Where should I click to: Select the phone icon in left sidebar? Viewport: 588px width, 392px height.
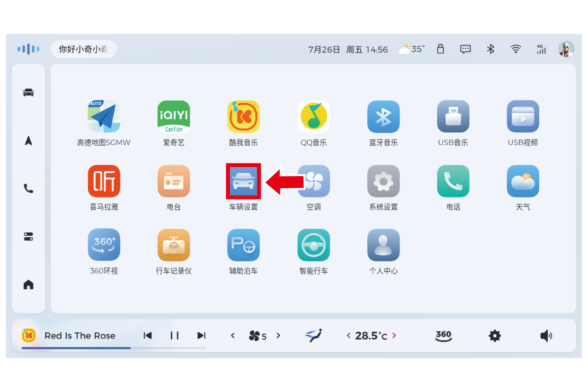pyautogui.click(x=28, y=189)
